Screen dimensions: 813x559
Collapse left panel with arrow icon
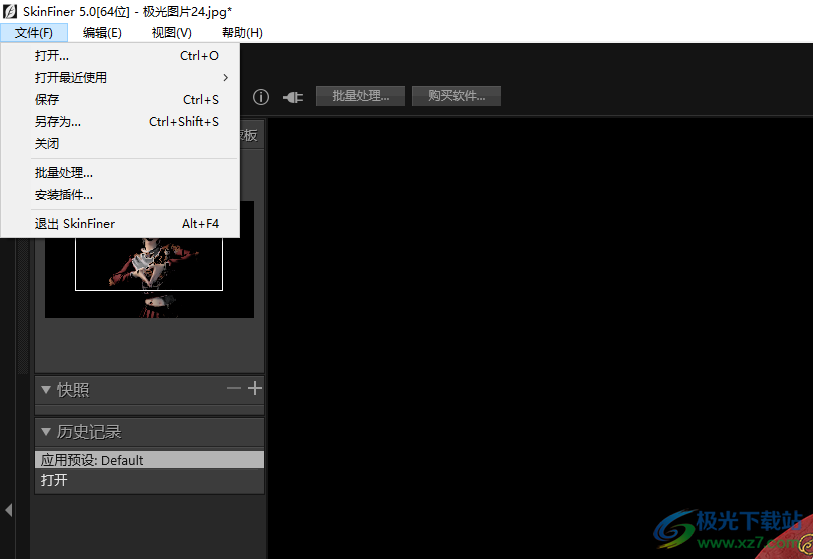pos(8,510)
